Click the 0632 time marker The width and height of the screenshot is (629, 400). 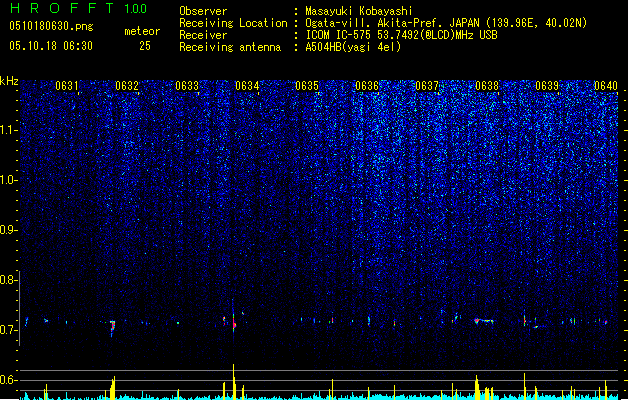tap(127, 86)
